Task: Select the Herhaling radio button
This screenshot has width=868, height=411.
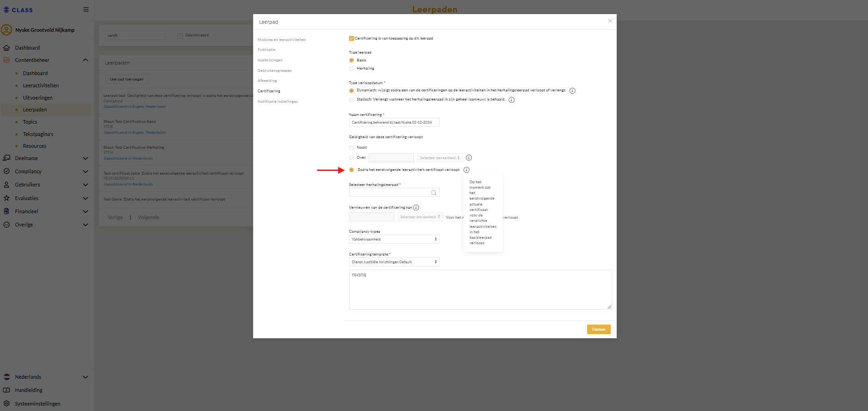Action: [351, 69]
